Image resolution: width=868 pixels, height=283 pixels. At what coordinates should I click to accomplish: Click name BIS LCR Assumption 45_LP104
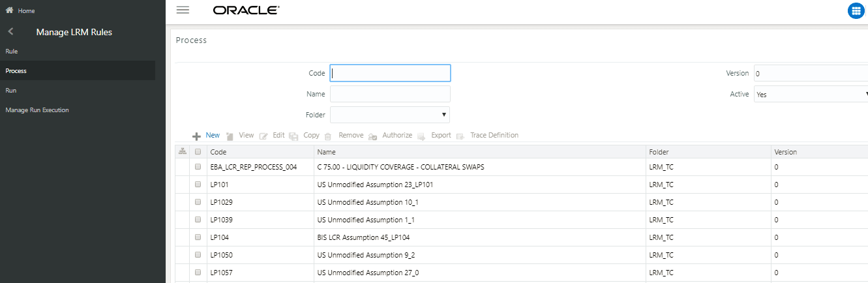[x=363, y=237]
